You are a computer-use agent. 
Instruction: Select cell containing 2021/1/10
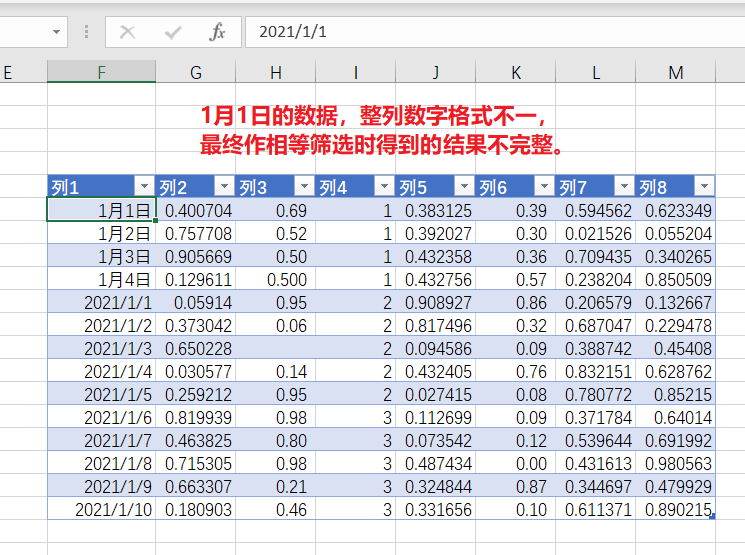(x=101, y=509)
